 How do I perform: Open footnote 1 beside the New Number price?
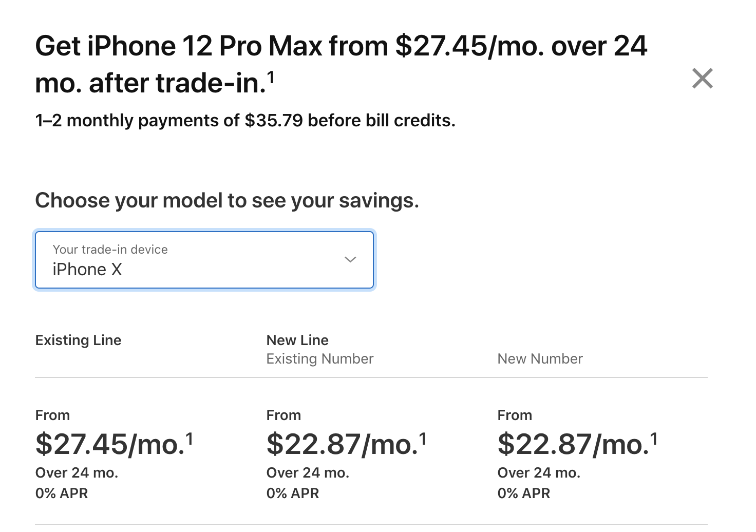click(654, 438)
